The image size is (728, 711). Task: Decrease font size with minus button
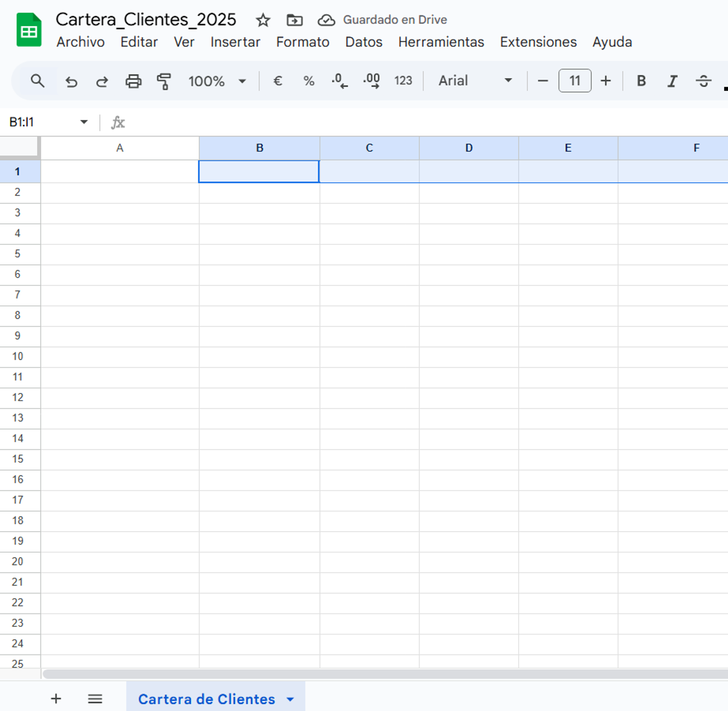click(543, 81)
